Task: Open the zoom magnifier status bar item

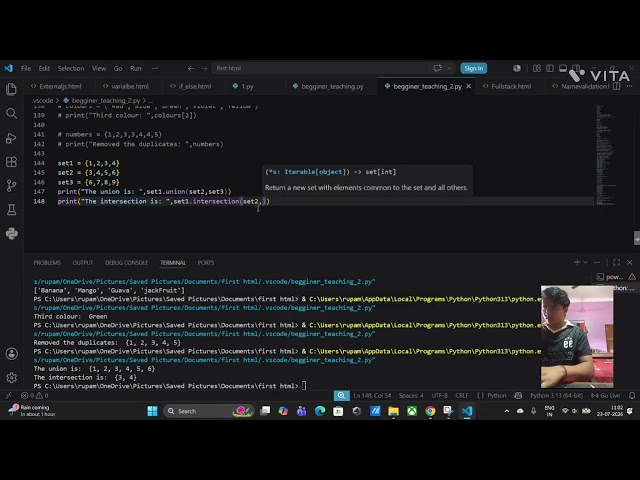Action: coord(341,395)
